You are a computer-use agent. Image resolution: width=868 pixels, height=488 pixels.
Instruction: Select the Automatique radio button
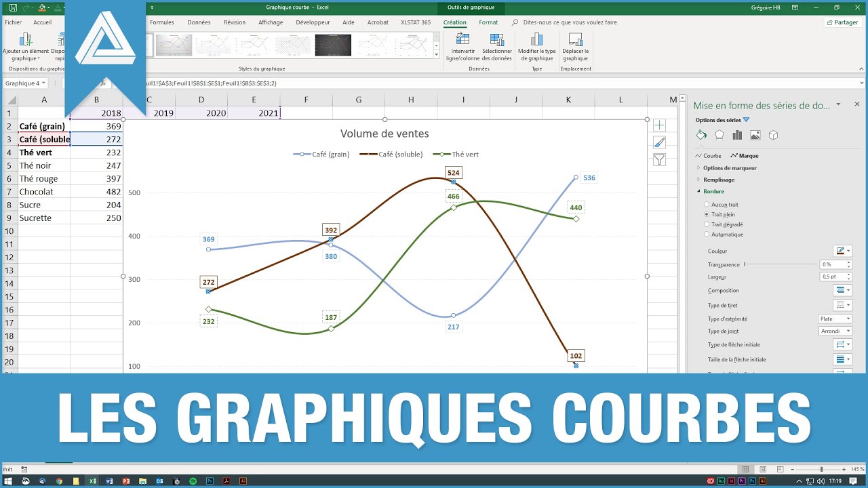point(707,235)
